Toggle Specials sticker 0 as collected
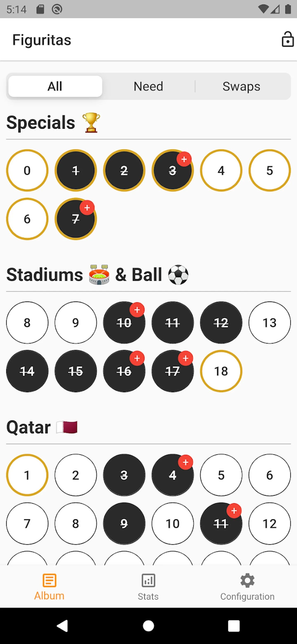The height and width of the screenshot is (644, 297). tap(27, 171)
